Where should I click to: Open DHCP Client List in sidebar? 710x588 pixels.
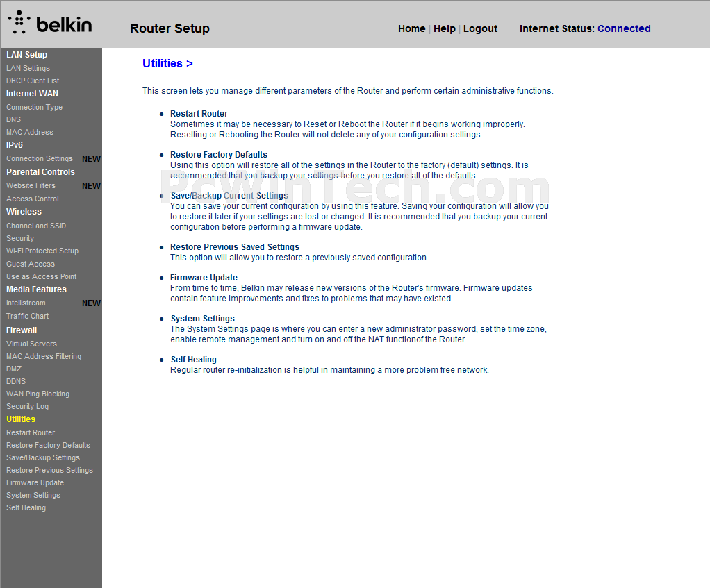33,81
